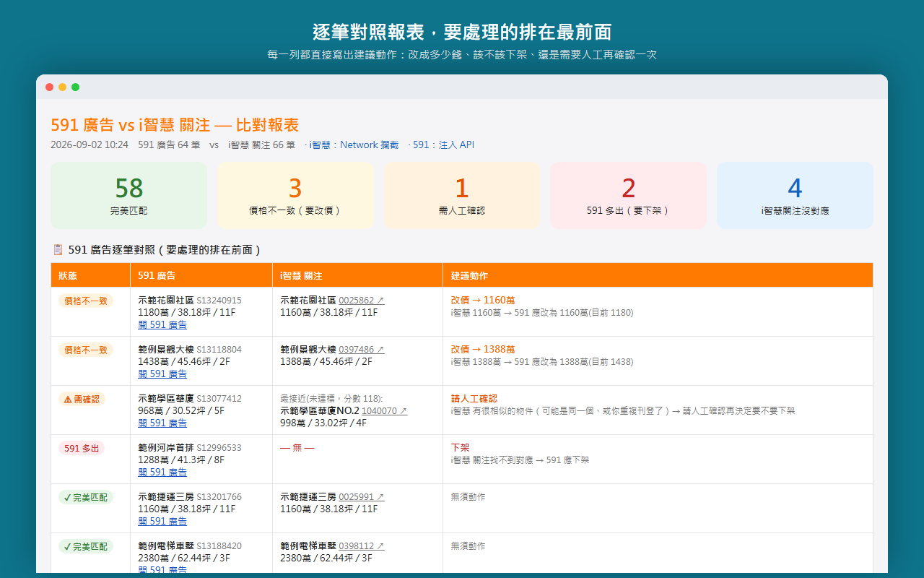Click the 狀態 column header
Screen dimensions: 924x578
point(90,275)
